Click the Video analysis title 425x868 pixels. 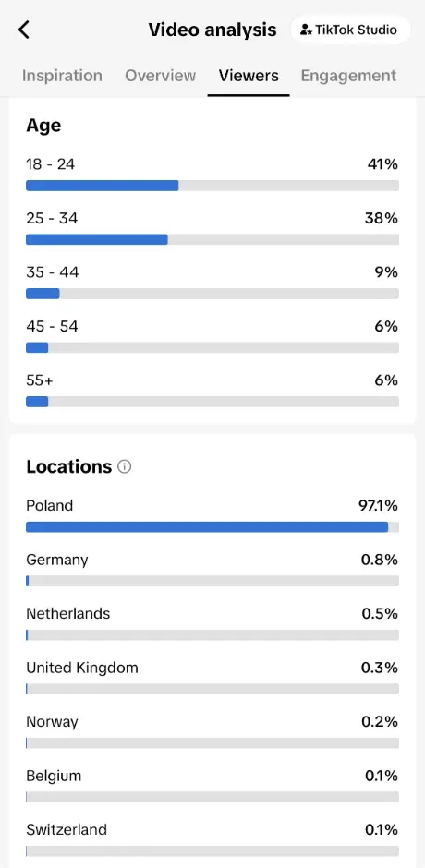(x=212, y=30)
